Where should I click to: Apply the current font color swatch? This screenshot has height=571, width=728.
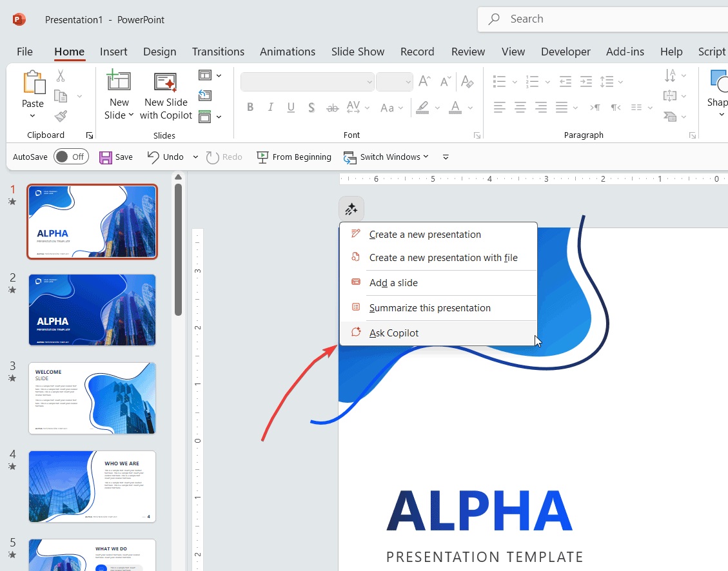coord(455,107)
